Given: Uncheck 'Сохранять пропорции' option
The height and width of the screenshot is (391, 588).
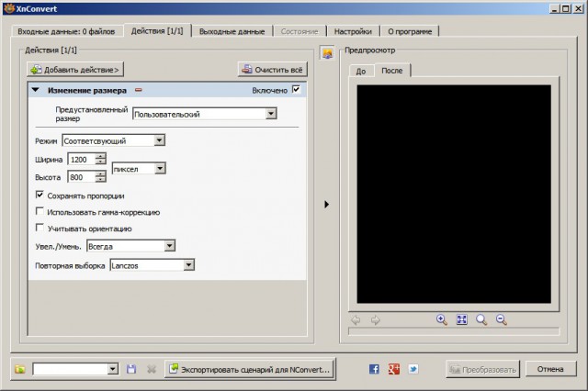Looking at the screenshot, I should tap(40, 195).
